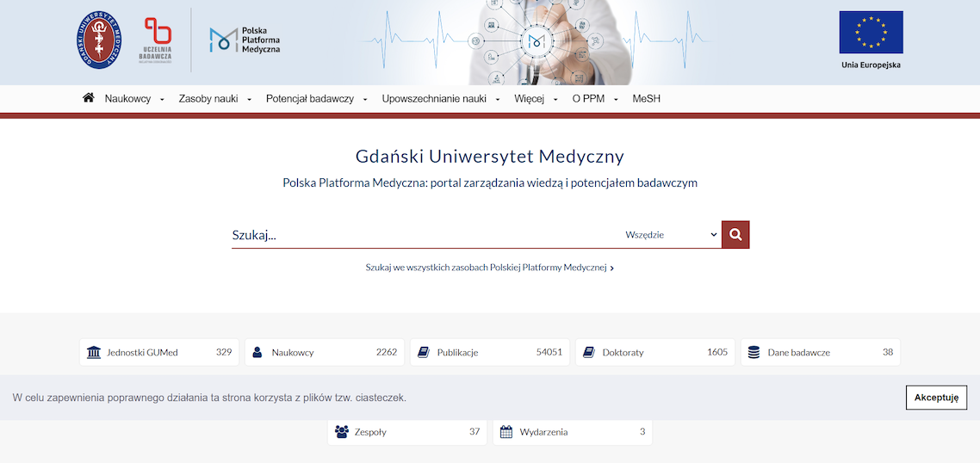Expand the arrow next to Upowszechnianie nauki
The width and height of the screenshot is (980, 463).
(x=498, y=99)
